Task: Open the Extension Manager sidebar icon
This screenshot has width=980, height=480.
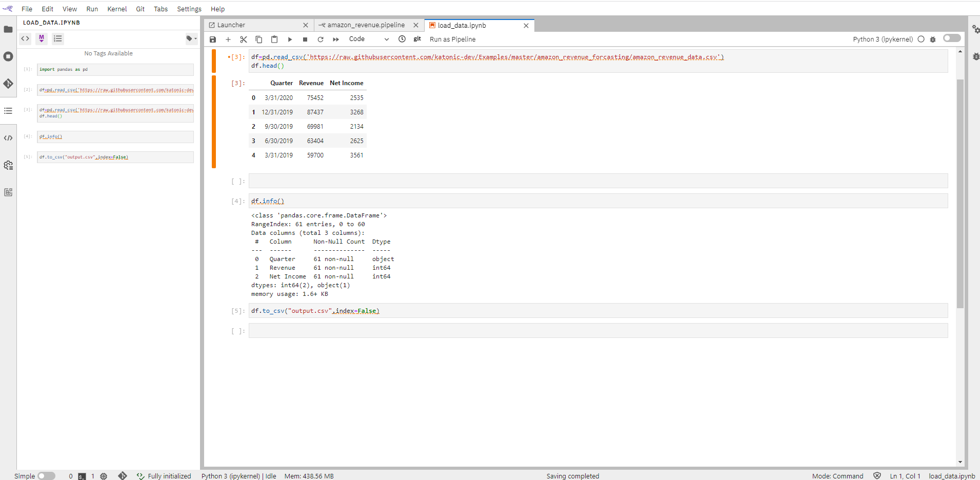Action: [x=8, y=192]
